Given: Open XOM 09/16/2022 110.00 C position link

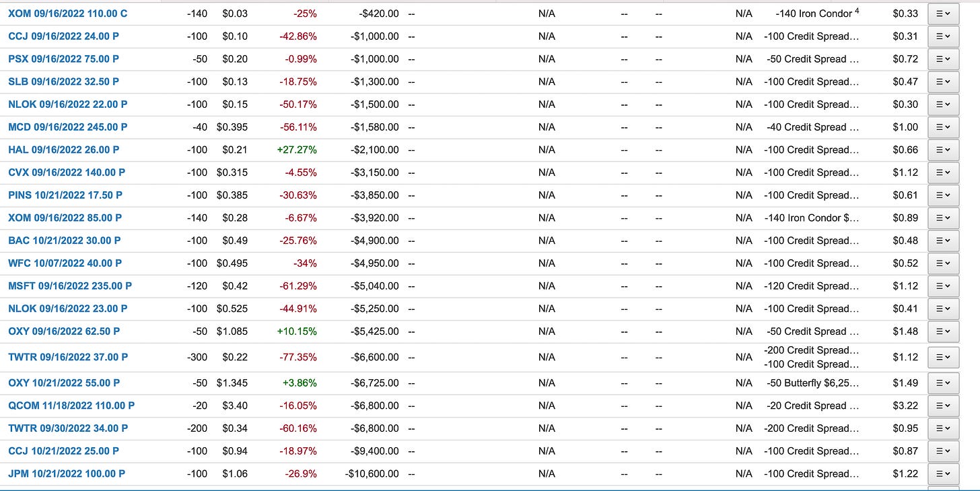Looking at the screenshot, I should pyautogui.click(x=69, y=13).
